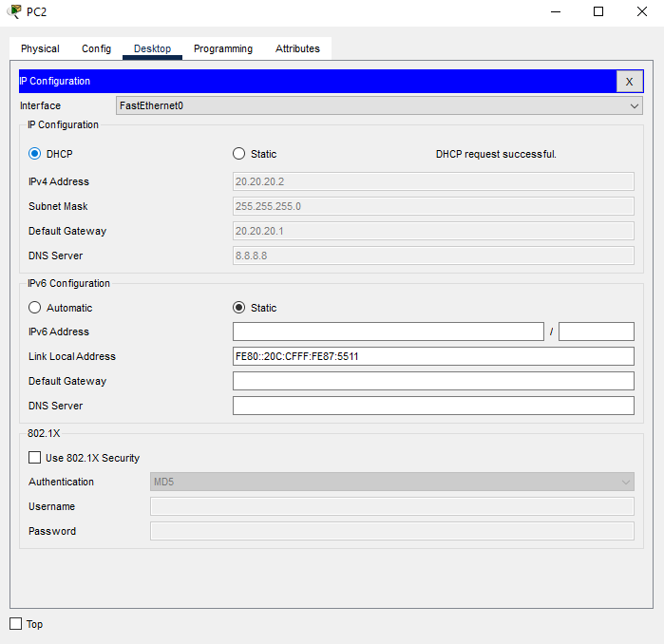Screen dimensions: 664x644
Task: Focus the IPv6 Address input field
Action: tap(389, 331)
